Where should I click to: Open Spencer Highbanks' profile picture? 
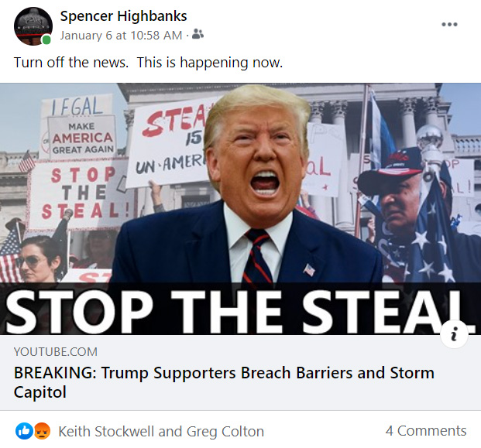(x=33, y=26)
